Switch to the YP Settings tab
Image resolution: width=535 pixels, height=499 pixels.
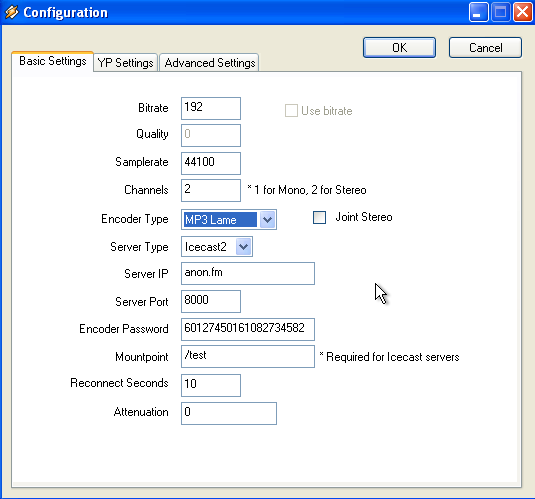[x=125, y=63]
